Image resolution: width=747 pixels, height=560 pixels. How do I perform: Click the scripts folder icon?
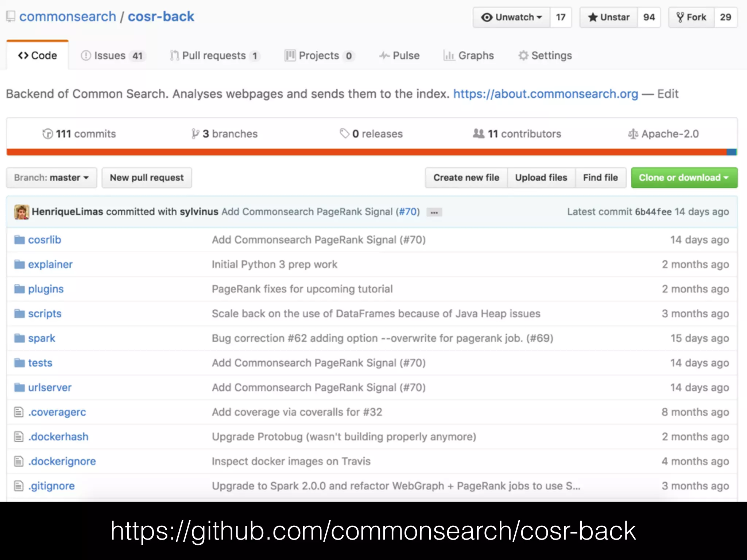pos(19,314)
